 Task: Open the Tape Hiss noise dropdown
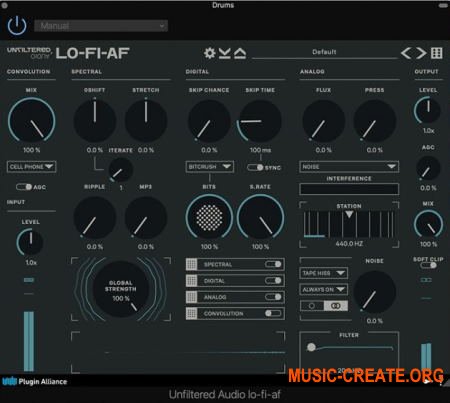coord(324,273)
